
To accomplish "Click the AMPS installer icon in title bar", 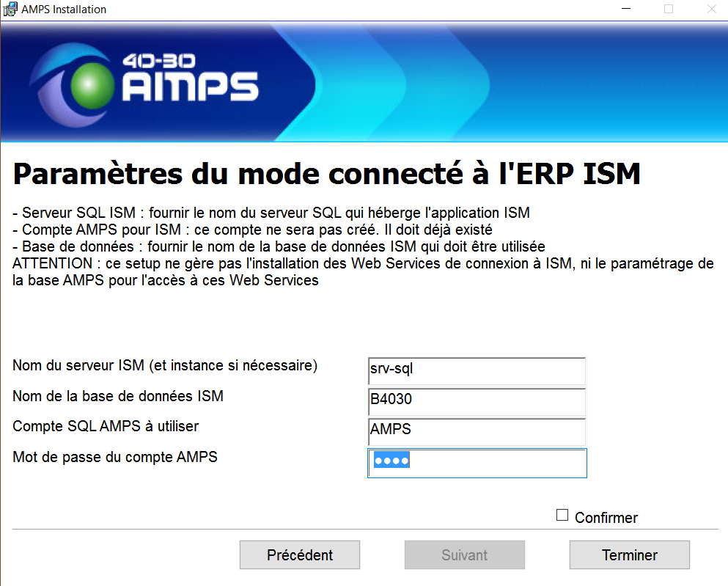I will (10, 10).
